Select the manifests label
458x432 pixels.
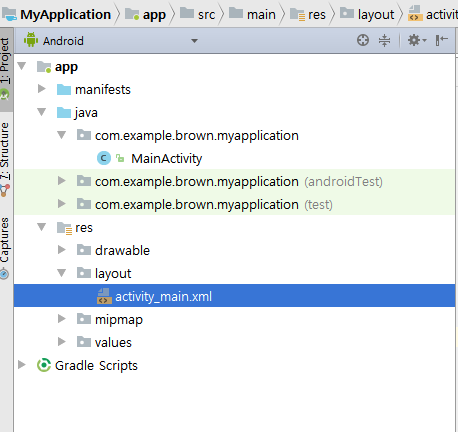(x=103, y=90)
